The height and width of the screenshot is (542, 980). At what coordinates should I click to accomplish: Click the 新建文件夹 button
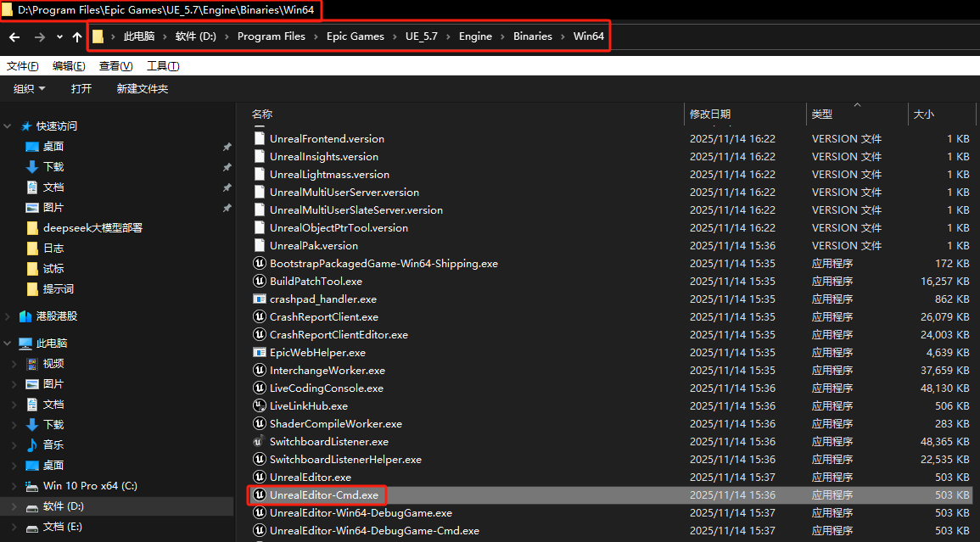pos(143,89)
